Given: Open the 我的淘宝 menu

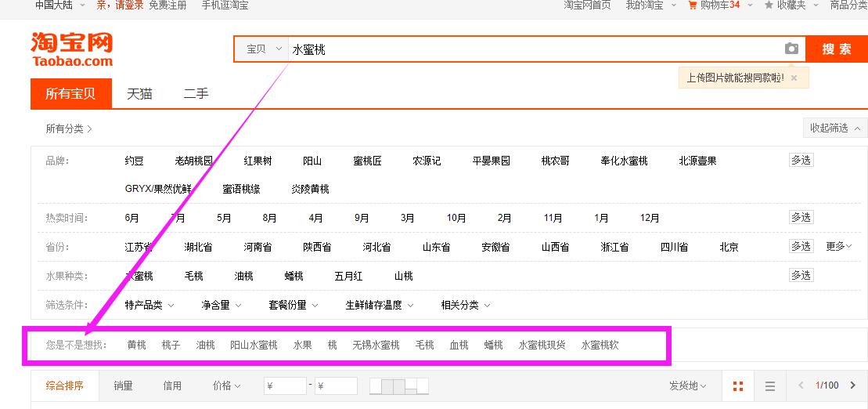Looking at the screenshot, I should click(x=650, y=5).
